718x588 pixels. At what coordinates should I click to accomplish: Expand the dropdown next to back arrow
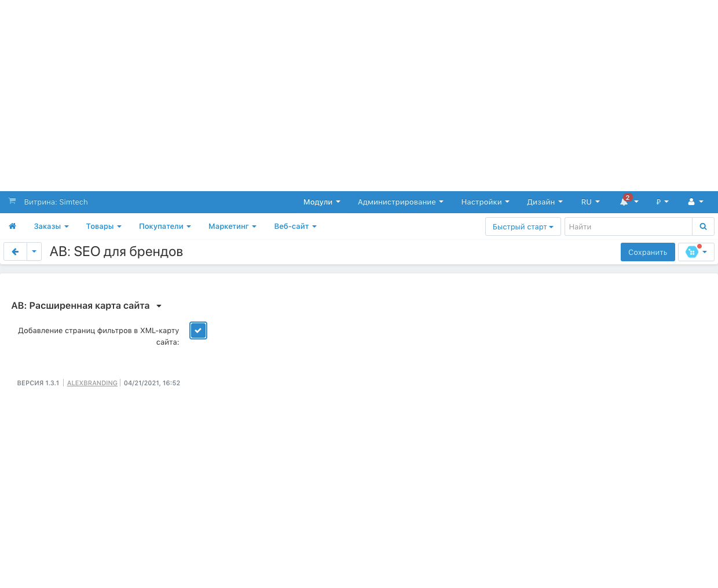click(34, 251)
